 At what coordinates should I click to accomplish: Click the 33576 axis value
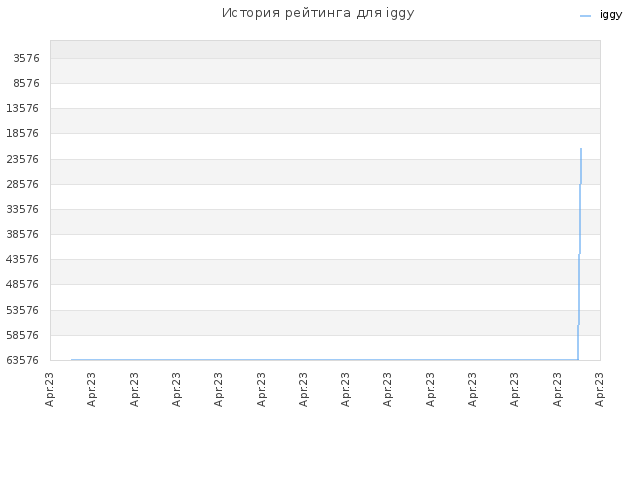point(23,209)
